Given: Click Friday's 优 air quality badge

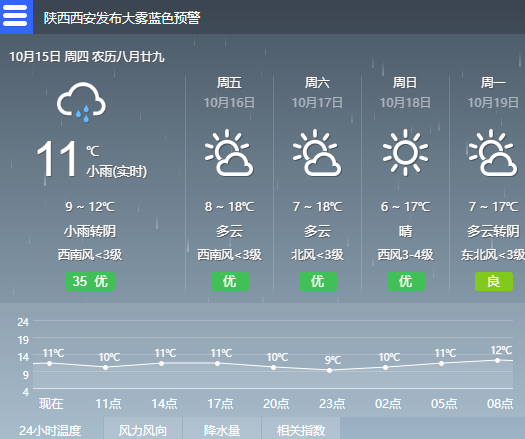Looking at the screenshot, I should pyautogui.click(x=230, y=281).
